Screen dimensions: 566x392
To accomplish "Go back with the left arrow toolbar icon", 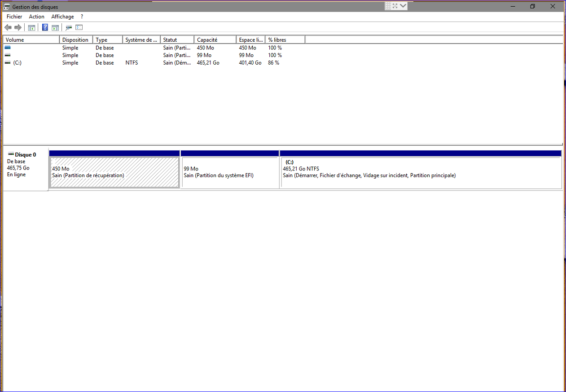I will coord(8,28).
